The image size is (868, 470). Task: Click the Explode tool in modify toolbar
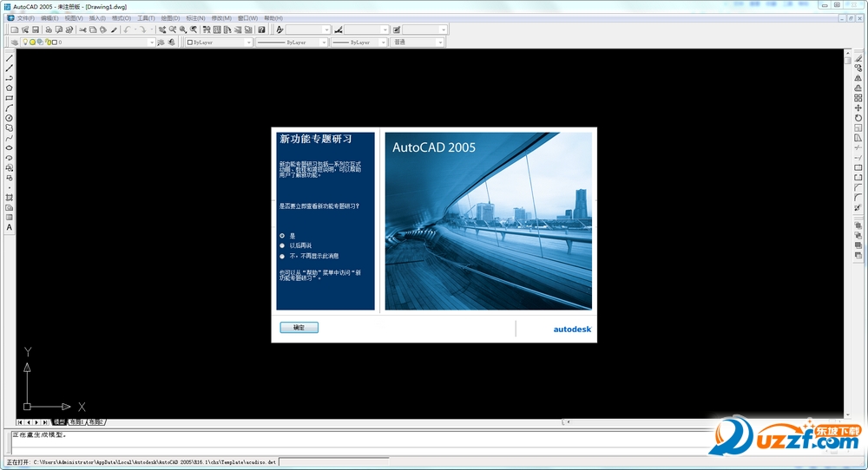(x=858, y=208)
